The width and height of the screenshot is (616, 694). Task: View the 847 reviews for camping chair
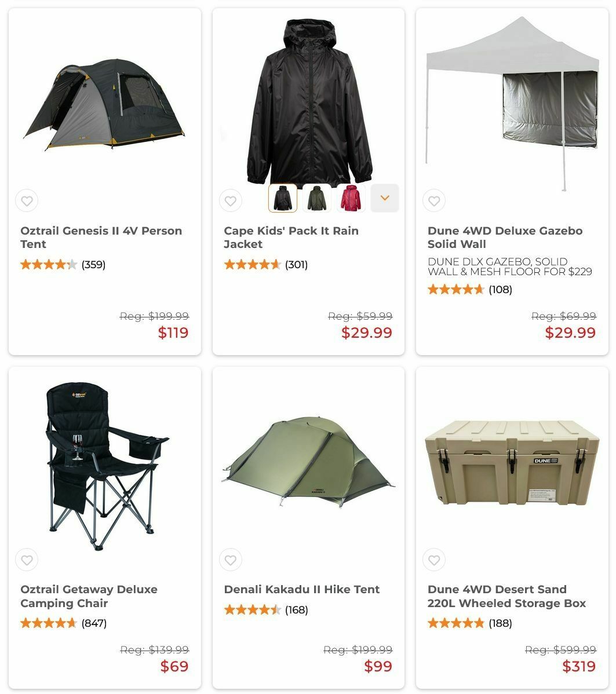coord(94,623)
